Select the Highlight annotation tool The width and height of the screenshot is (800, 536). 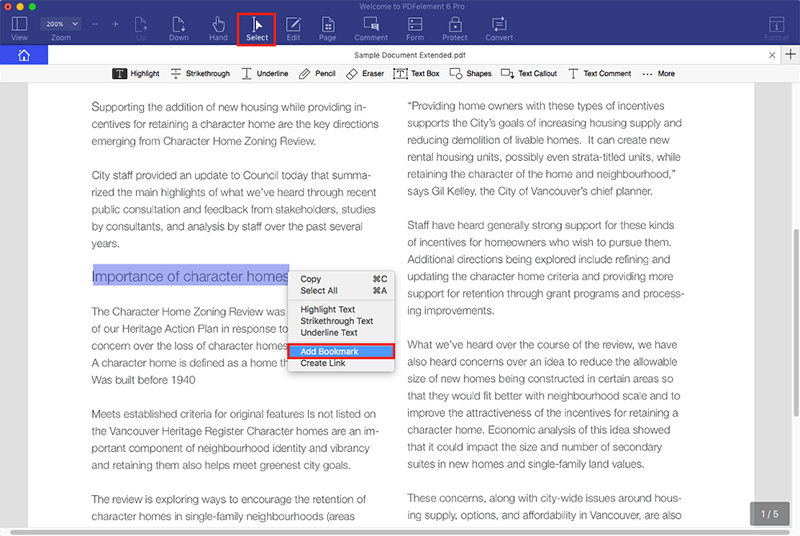[136, 73]
